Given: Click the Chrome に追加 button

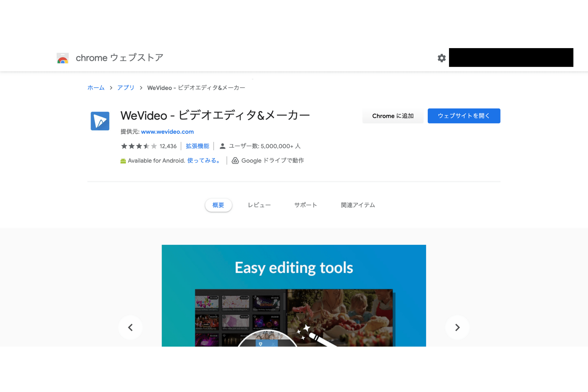Looking at the screenshot, I should 393,116.
